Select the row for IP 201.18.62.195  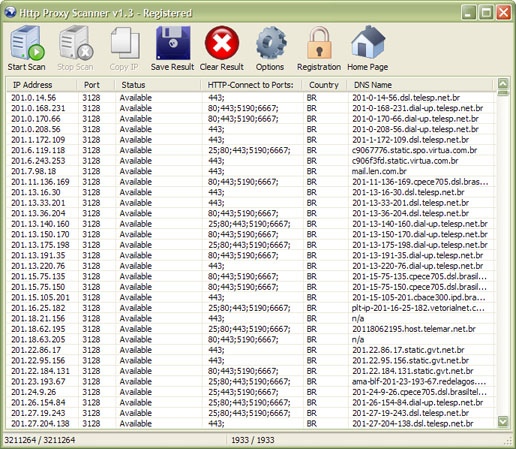pos(251,329)
